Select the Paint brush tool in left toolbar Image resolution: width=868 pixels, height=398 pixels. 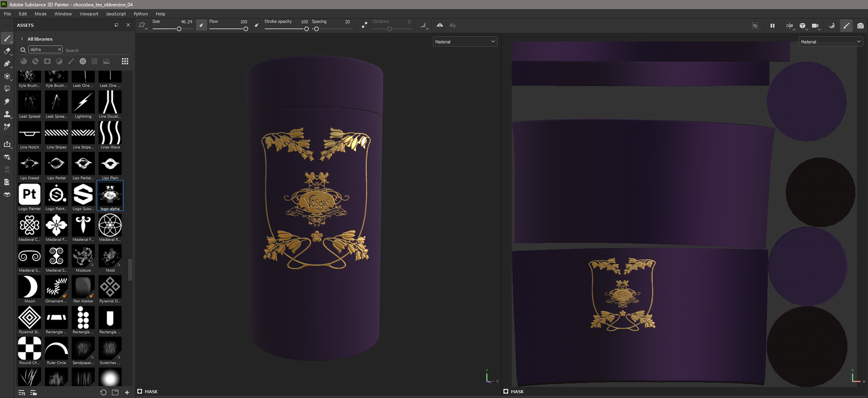point(7,39)
